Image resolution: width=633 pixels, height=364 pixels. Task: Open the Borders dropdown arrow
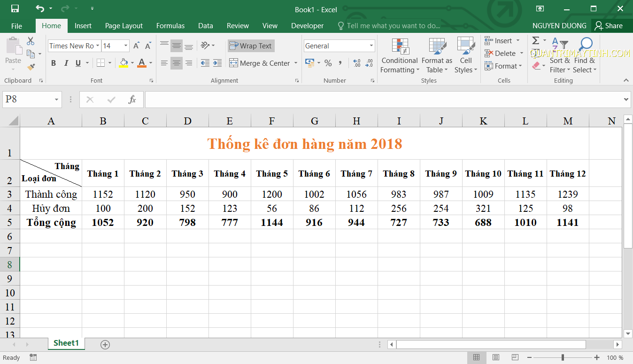pos(110,63)
